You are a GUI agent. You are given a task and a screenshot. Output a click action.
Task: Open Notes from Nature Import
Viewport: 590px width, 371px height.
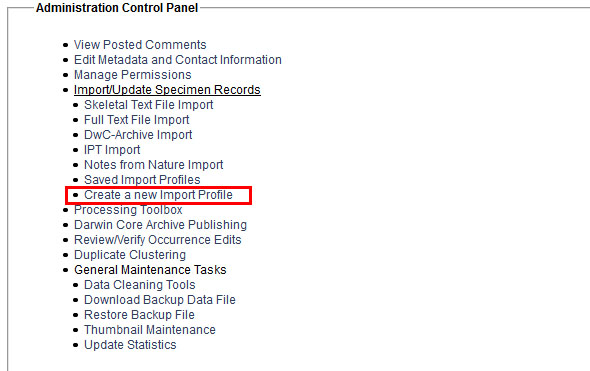click(154, 165)
